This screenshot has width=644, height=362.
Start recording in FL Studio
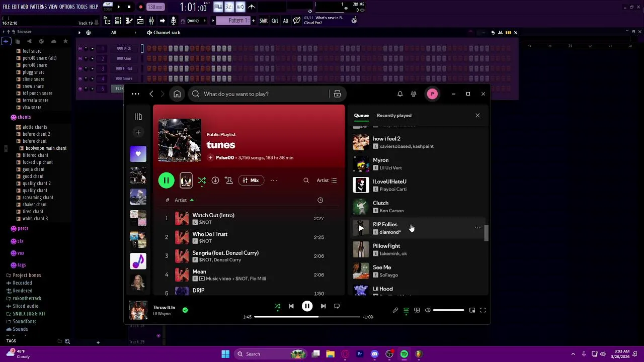pyautogui.click(x=140, y=7)
